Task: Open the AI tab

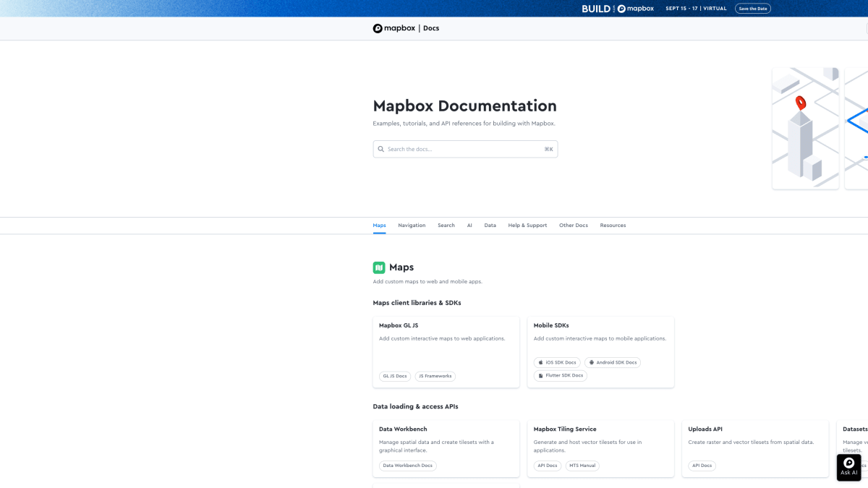Action: tap(469, 226)
